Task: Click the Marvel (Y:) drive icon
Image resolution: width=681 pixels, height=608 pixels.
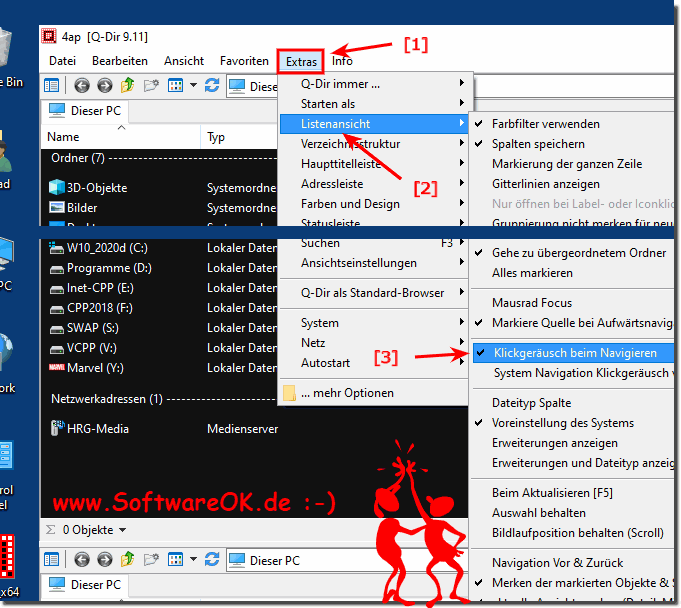Action: click(56, 367)
